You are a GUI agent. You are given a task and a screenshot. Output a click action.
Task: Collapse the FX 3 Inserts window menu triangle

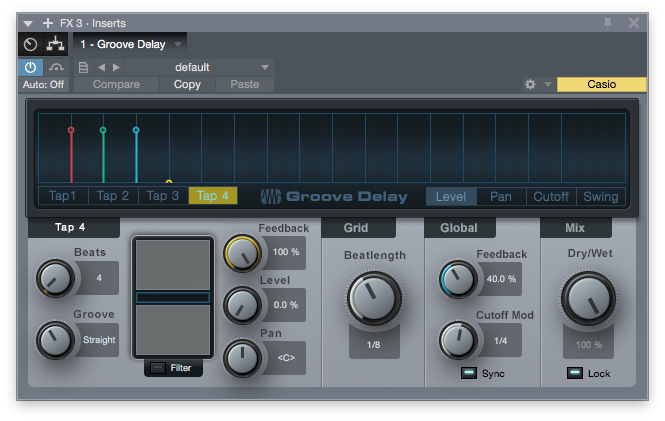(29, 22)
